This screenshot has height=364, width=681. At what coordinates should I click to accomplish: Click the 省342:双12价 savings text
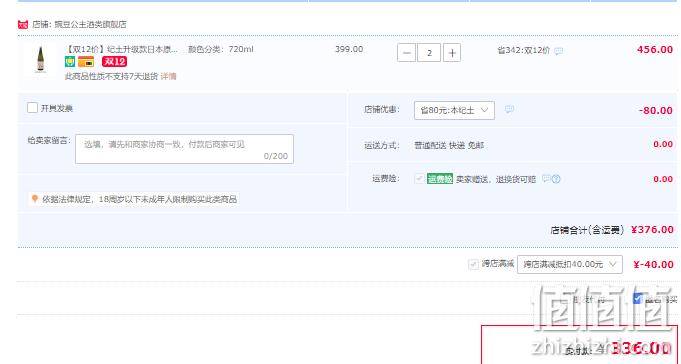(x=523, y=50)
